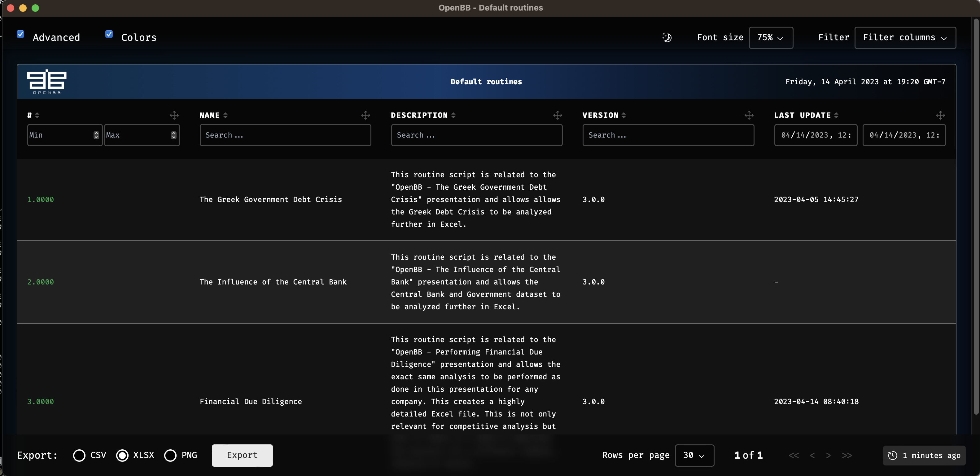
Task: Click the Greek Debt Crisis description text
Action: [475, 200]
